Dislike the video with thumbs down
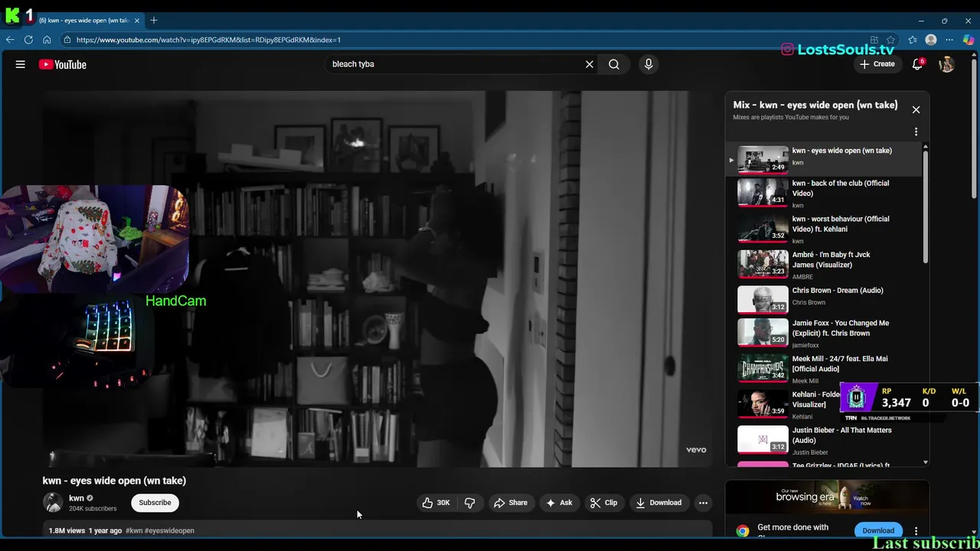 (x=470, y=503)
